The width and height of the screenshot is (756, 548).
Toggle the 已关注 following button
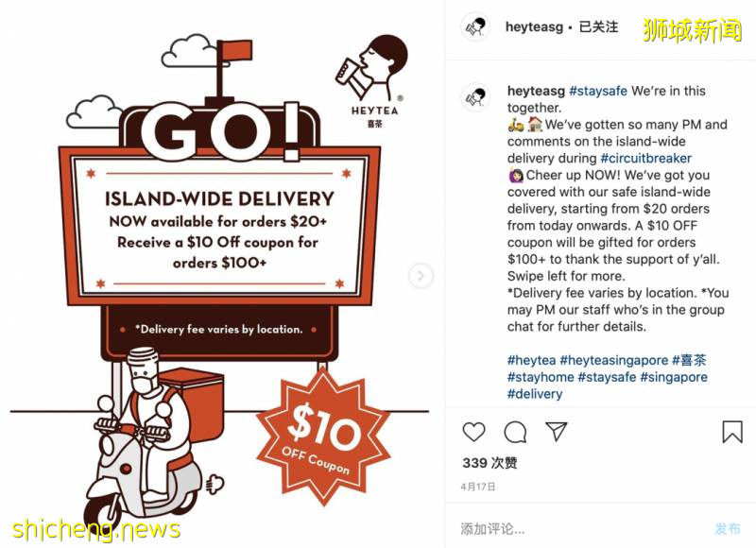click(598, 26)
